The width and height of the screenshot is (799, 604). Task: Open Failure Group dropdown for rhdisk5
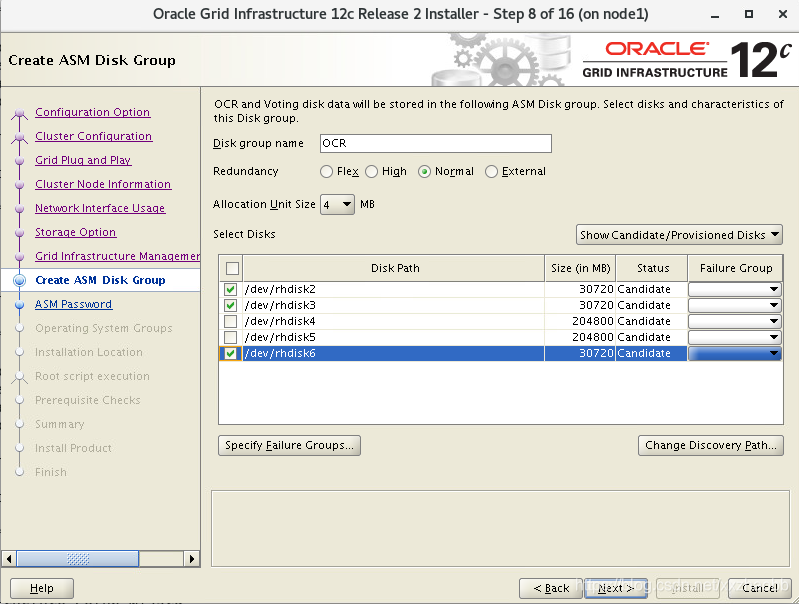tap(735, 337)
